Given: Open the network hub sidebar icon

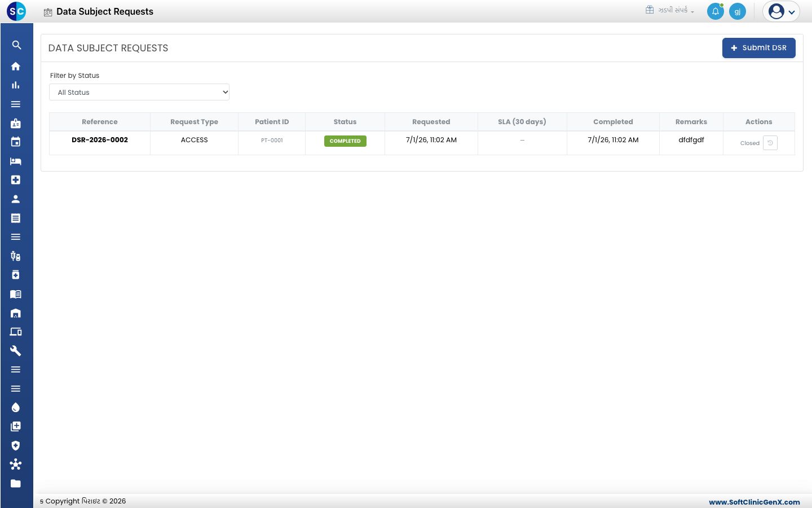Looking at the screenshot, I should (x=16, y=465).
